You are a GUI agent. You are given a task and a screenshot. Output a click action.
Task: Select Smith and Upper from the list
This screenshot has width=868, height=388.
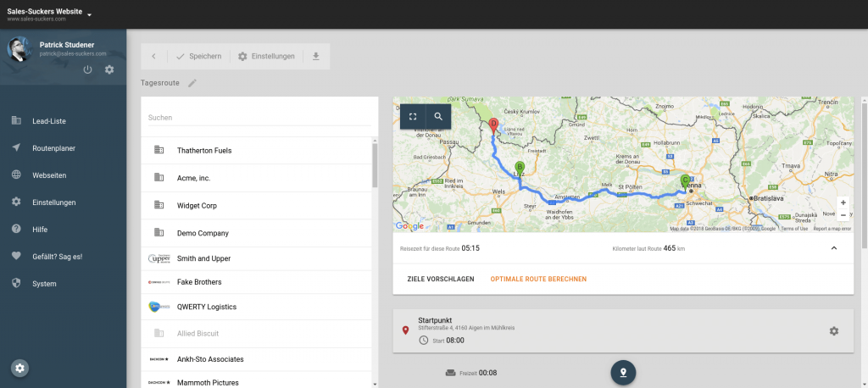click(257, 258)
